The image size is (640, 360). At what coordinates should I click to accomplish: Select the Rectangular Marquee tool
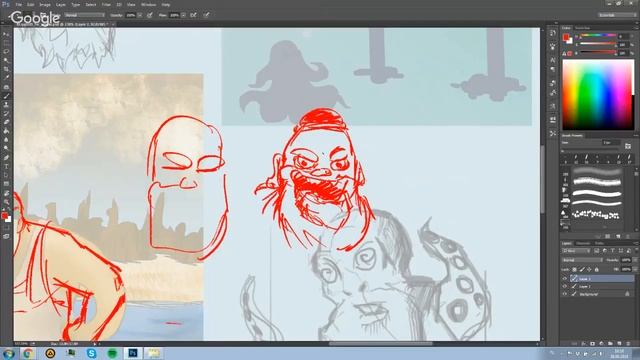6,43
